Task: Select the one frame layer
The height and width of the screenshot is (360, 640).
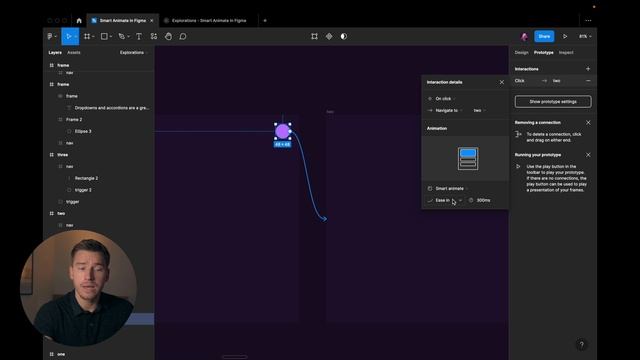Action: [61, 354]
